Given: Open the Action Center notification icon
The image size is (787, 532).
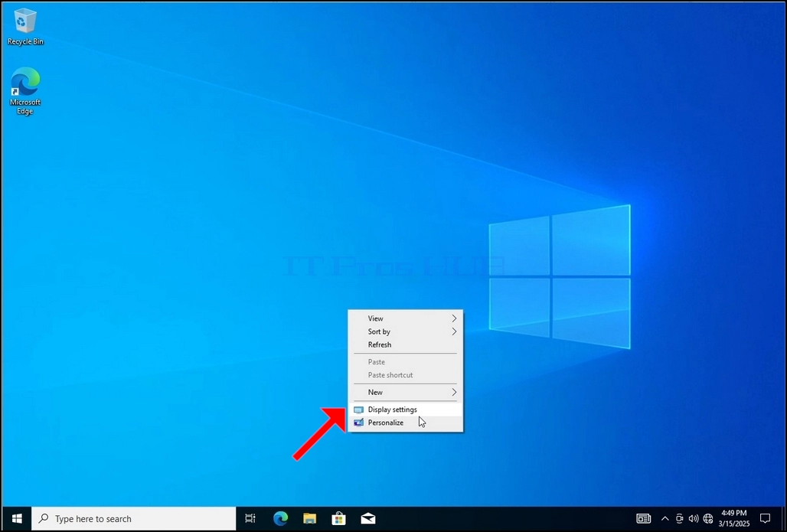Looking at the screenshot, I should pos(765,518).
